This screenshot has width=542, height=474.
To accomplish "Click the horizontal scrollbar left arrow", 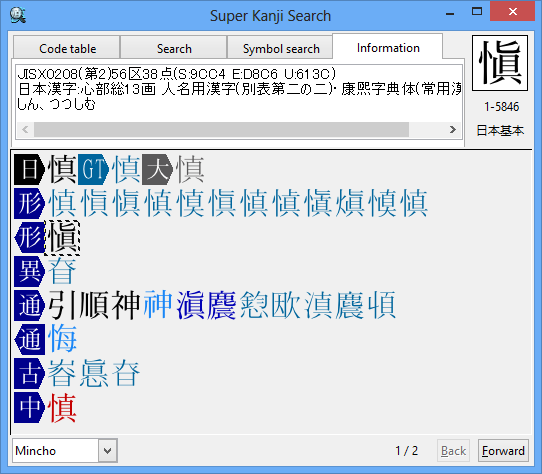I will (25, 130).
